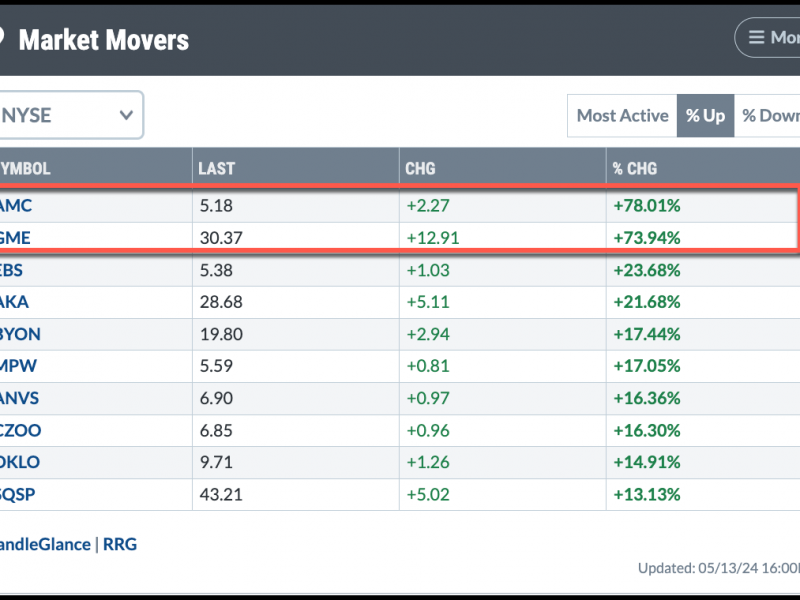Click BYON last price 19.80
Screen dimensions: 800x600
click(x=221, y=334)
